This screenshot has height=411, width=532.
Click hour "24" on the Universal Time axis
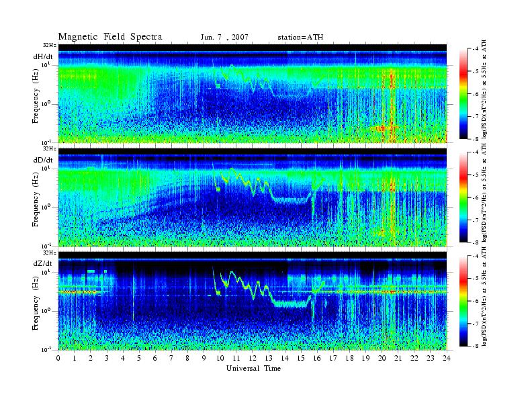[447, 359]
